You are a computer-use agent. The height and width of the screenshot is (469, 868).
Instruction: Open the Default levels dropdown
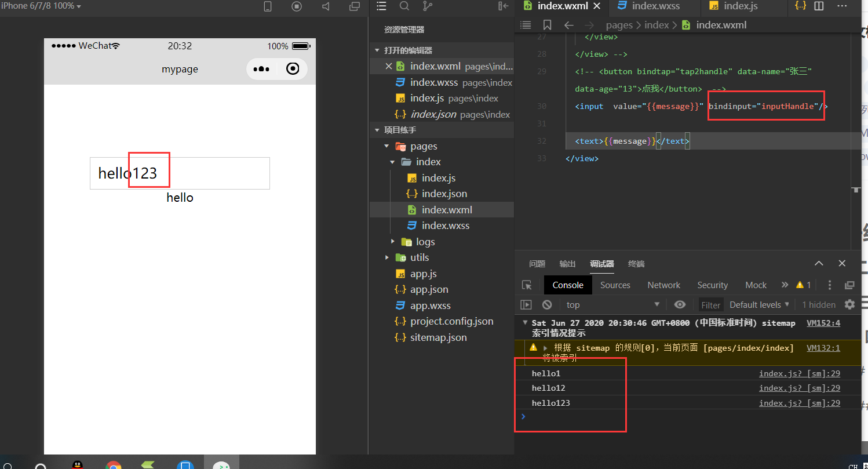[x=759, y=304]
